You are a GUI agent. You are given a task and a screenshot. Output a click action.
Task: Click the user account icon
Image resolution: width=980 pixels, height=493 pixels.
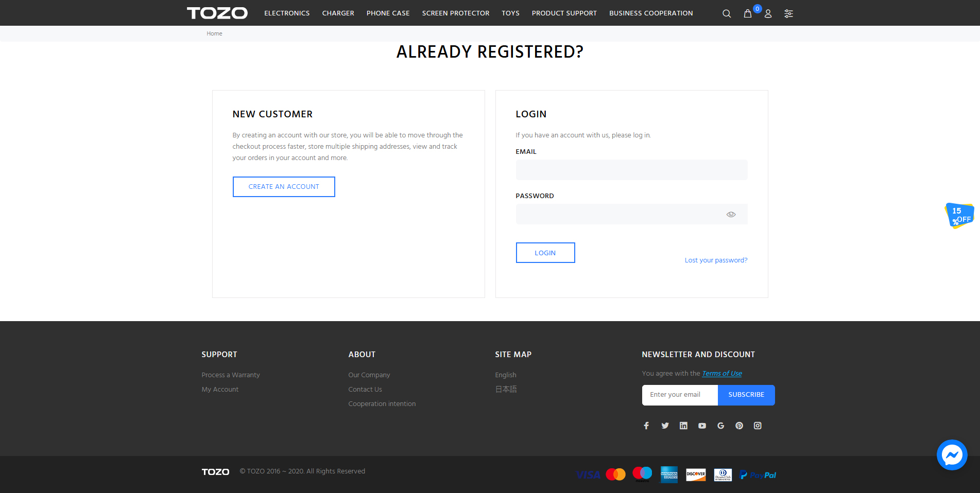click(x=768, y=14)
